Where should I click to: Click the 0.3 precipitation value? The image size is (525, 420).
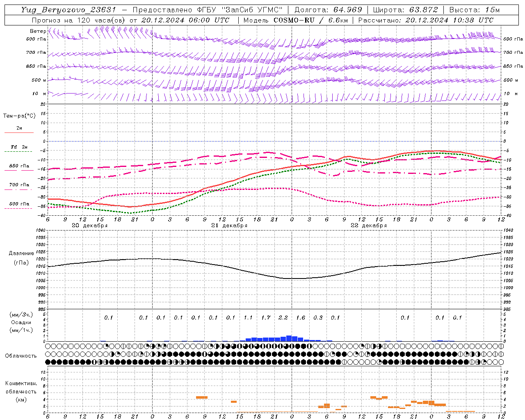(x=318, y=318)
